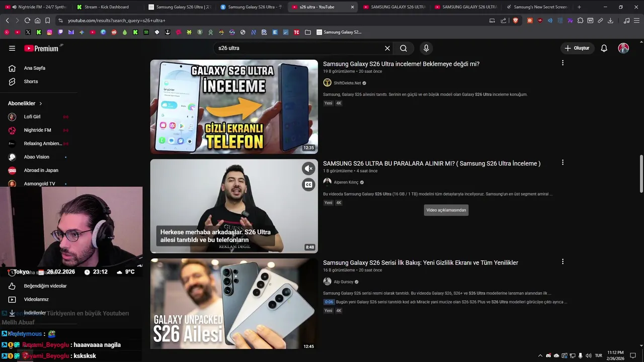Open 'Beklemeye değdi mi?' video title
Image resolution: width=644 pixels, height=362 pixels.
point(401,64)
